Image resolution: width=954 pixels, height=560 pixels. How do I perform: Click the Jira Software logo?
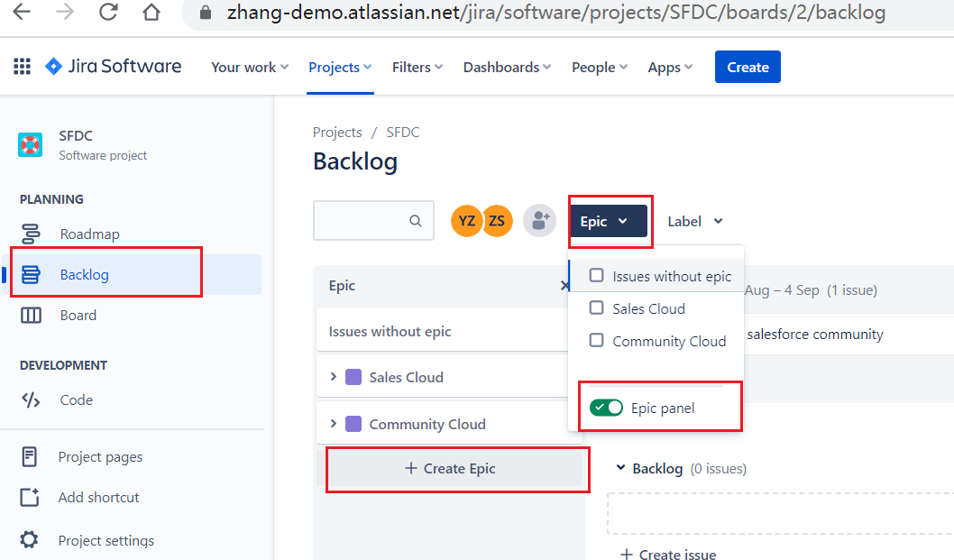(114, 67)
